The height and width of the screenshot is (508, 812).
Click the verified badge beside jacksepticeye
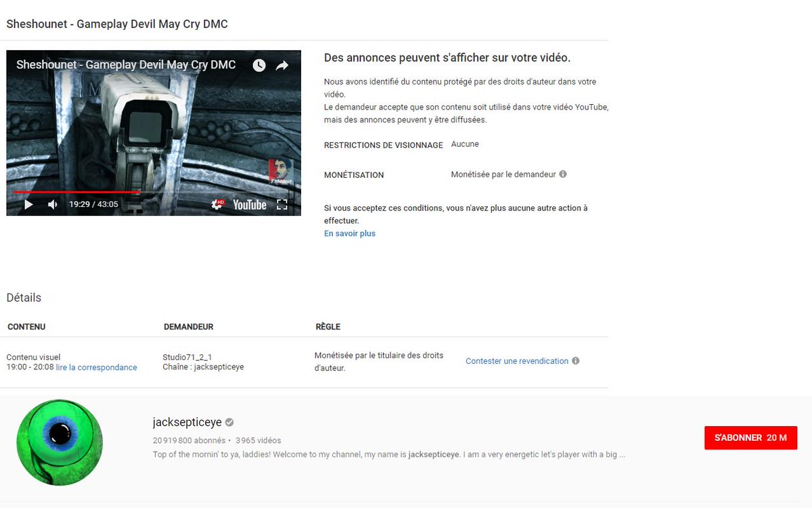[x=229, y=422]
